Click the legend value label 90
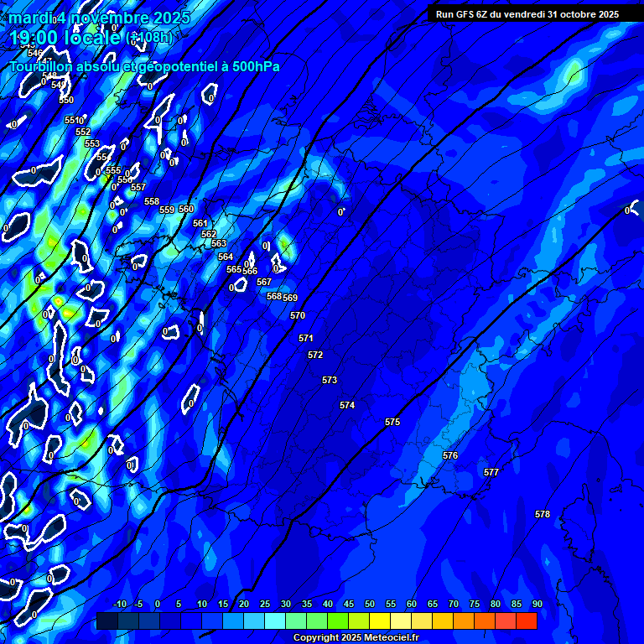The width and height of the screenshot is (644, 644). [x=538, y=605]
